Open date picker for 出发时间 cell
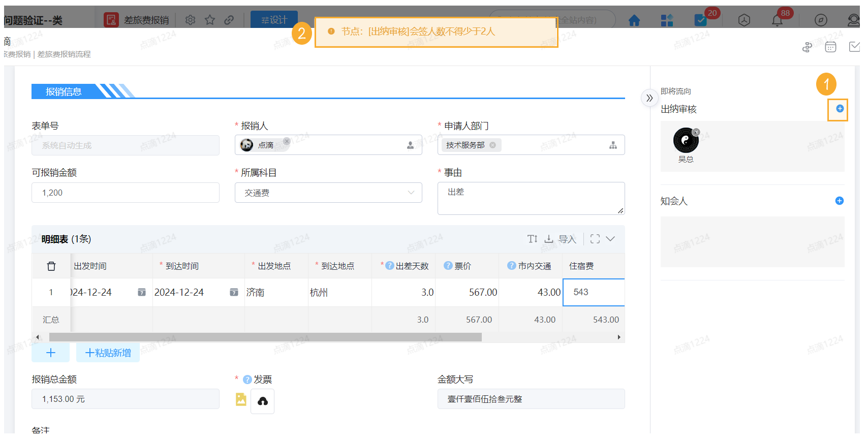Image resolution: width=868 pixels, height=440 pixels. (x=142, y=292)
